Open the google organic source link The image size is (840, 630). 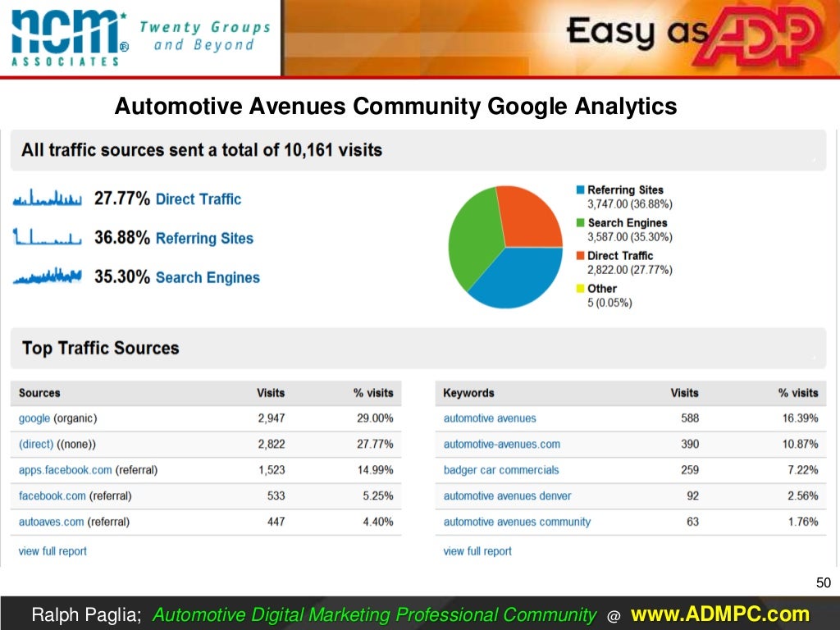coord(34,418)
